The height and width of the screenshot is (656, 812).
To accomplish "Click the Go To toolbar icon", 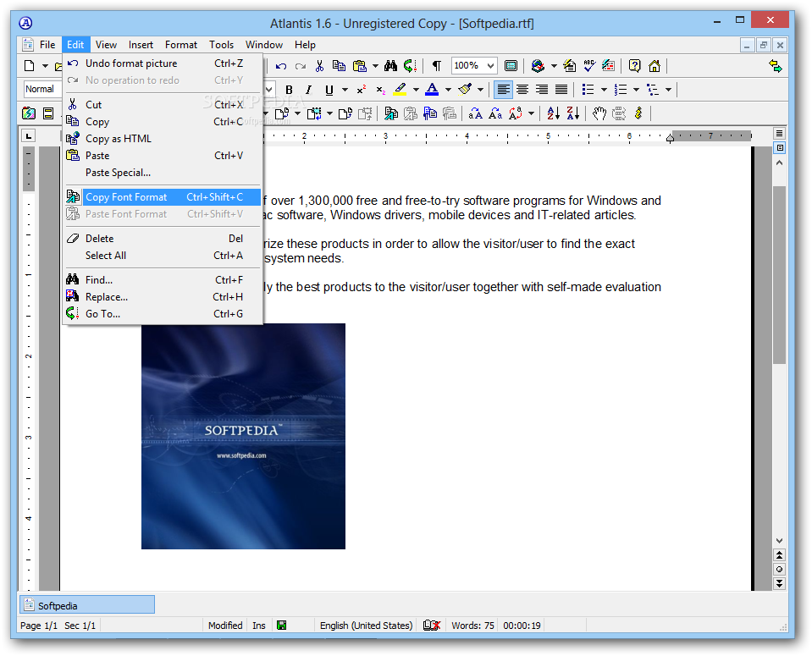I will (410, 66).
